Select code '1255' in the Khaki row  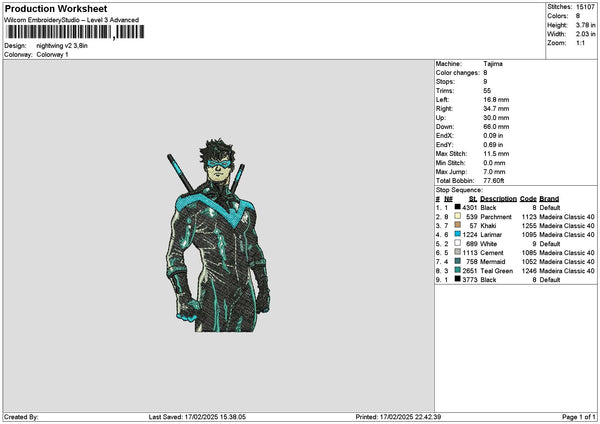pos(529,226)
